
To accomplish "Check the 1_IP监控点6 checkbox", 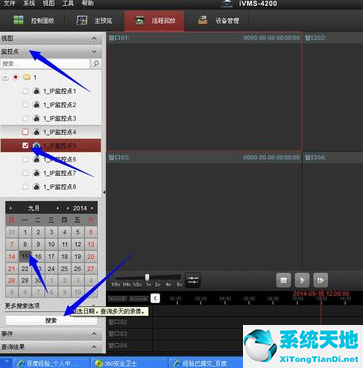I will pyautogui.click(x=25, y=159).
